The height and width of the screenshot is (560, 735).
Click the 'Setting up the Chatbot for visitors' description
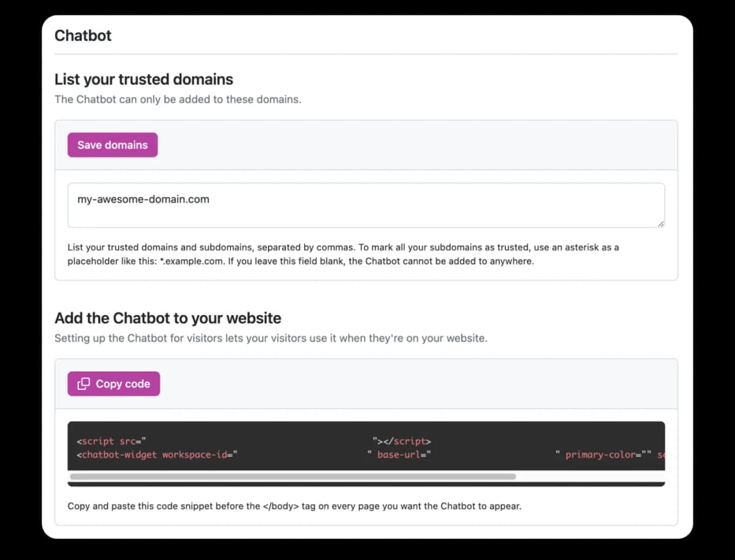point(271,338)
